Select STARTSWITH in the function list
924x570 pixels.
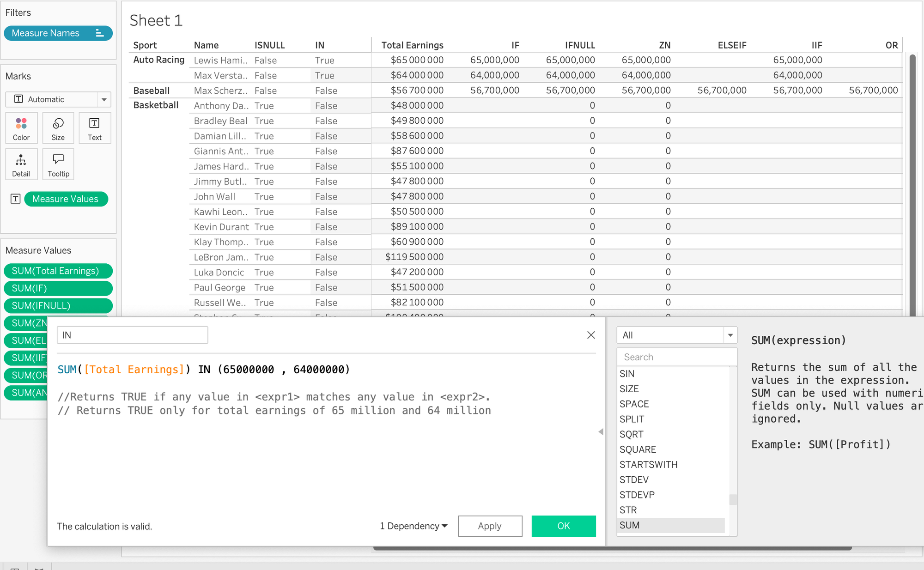[x=648, y=465]
